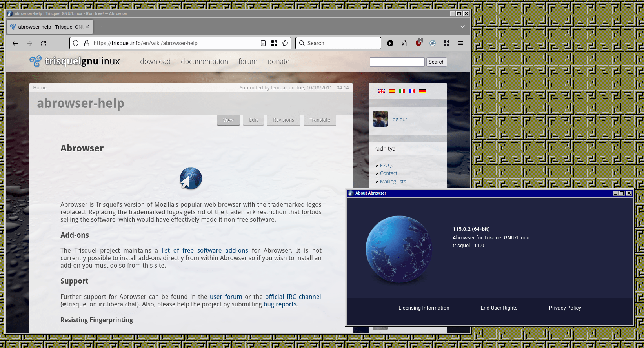Follow the user forum link

[226, 297]
